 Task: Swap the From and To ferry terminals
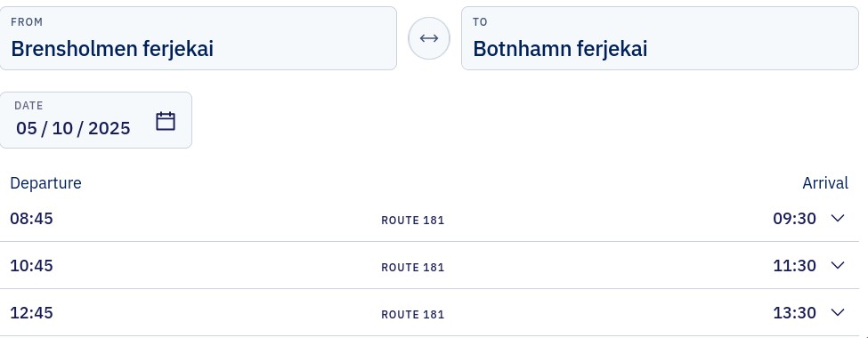point(429,38)
